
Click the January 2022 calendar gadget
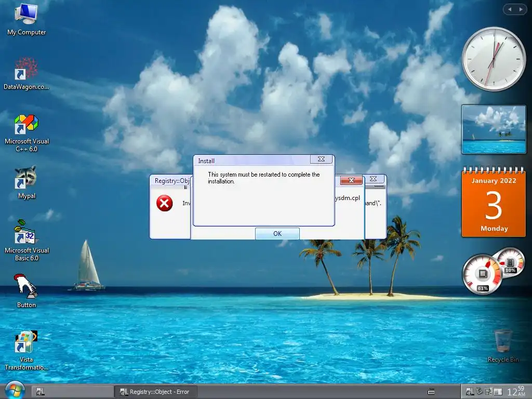(494, 202)
